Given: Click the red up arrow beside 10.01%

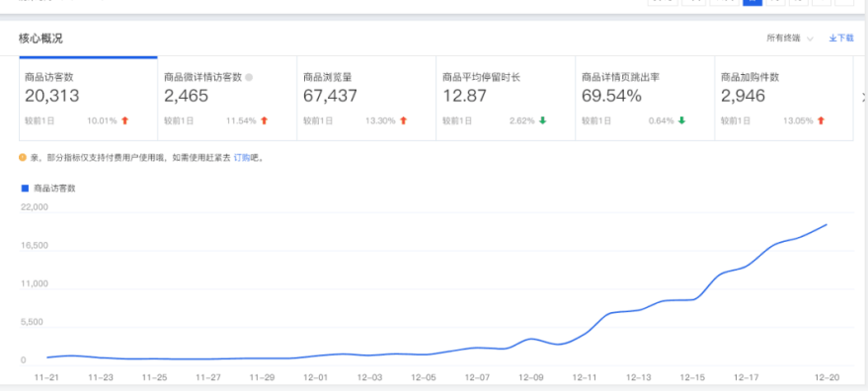Looking at the screenshot, I should (x=124, y=120).
